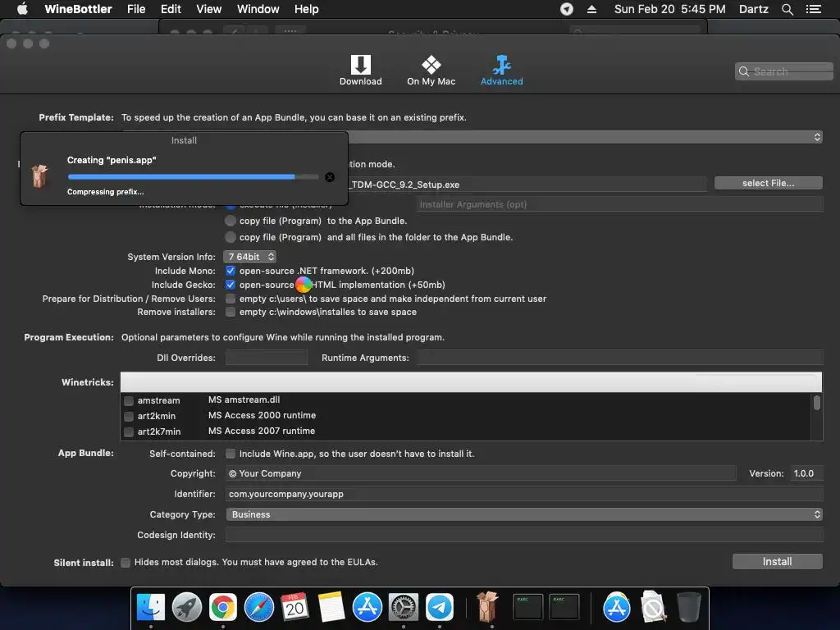840x630 pixels.
Task: Enable the Remove Users checkbox
Action: pos(231,299)
